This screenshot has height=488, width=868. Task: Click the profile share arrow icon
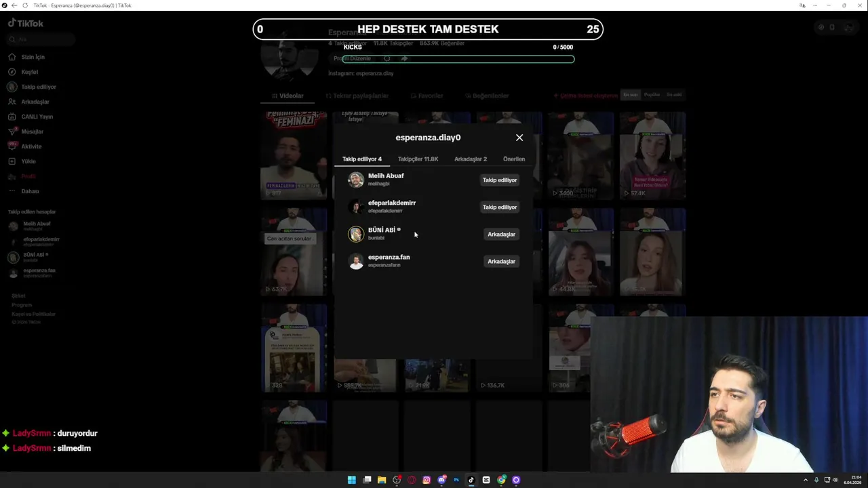pos(404,59)
